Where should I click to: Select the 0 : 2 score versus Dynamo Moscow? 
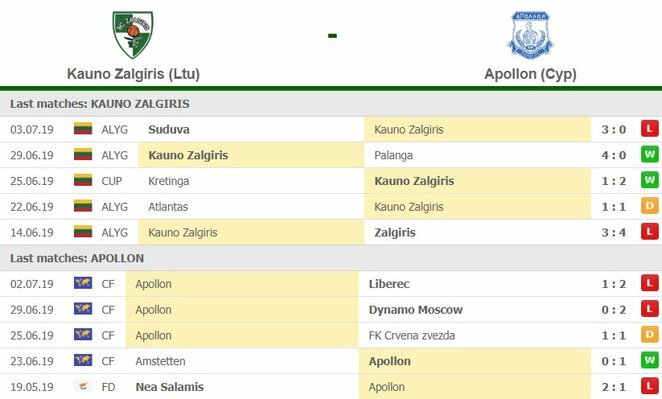click(613, 309)
